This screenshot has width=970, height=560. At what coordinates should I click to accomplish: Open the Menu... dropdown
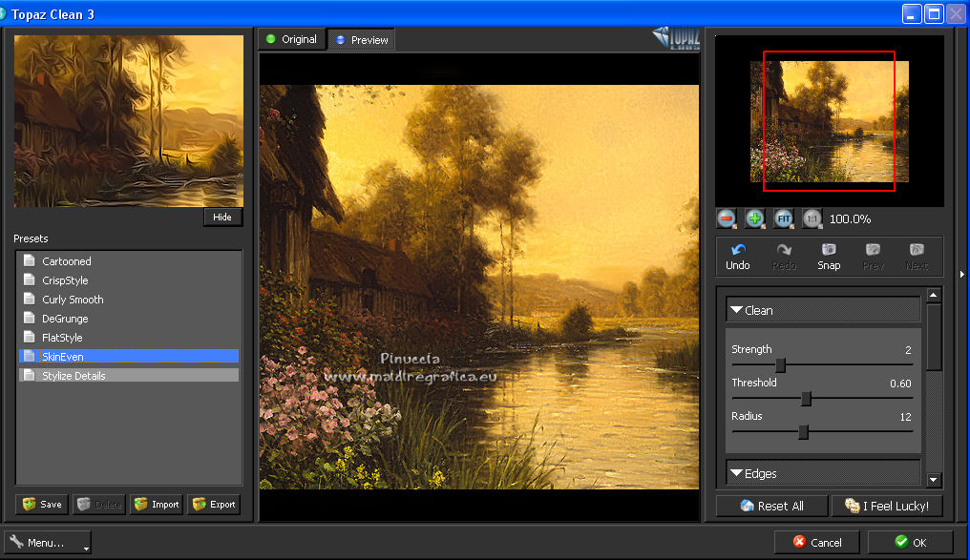point(48,543)
